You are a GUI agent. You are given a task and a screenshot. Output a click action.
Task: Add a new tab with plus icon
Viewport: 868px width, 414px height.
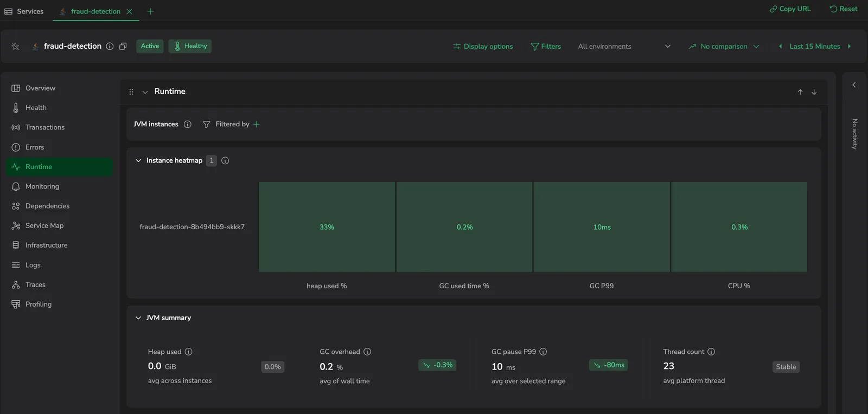point(150,11)
